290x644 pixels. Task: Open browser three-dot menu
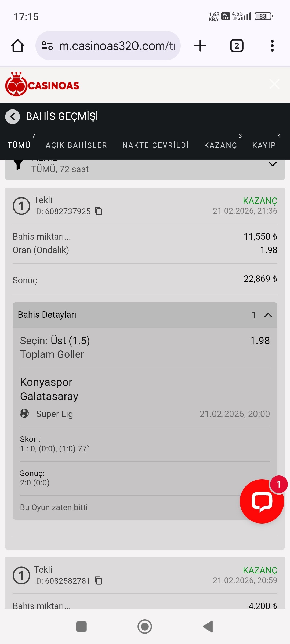tap(272, 46)
